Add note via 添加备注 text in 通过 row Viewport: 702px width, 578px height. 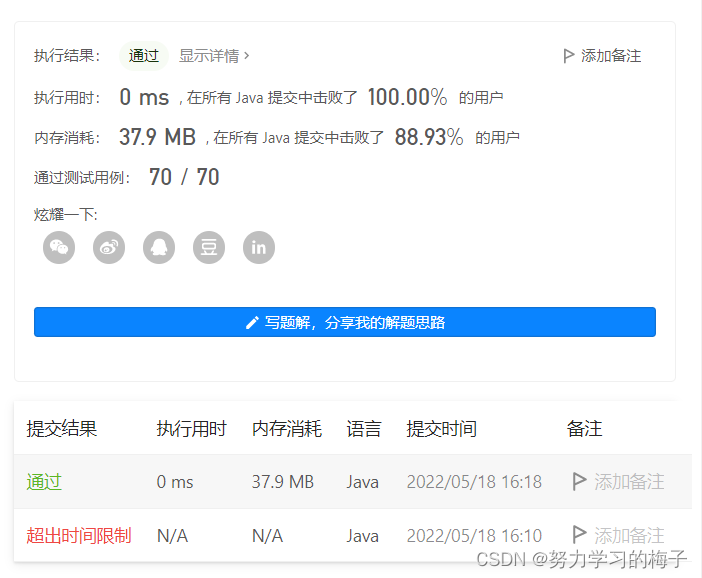point(629,482)
